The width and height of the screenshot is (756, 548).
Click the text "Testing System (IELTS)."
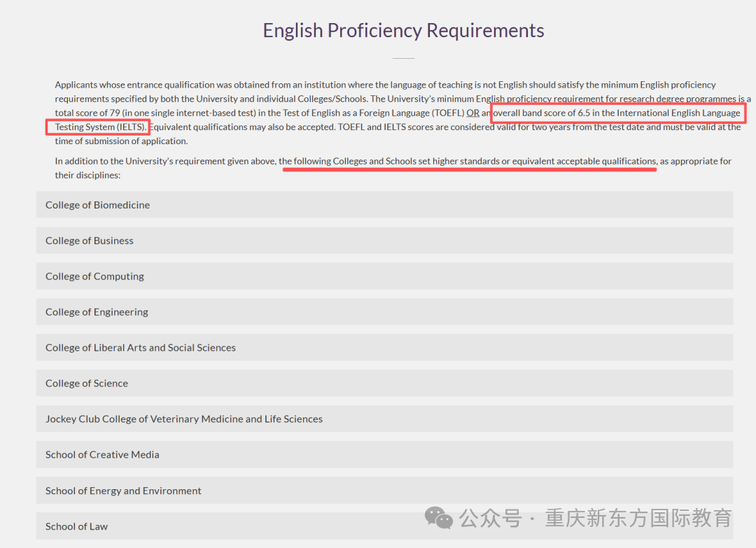(101, 127)
